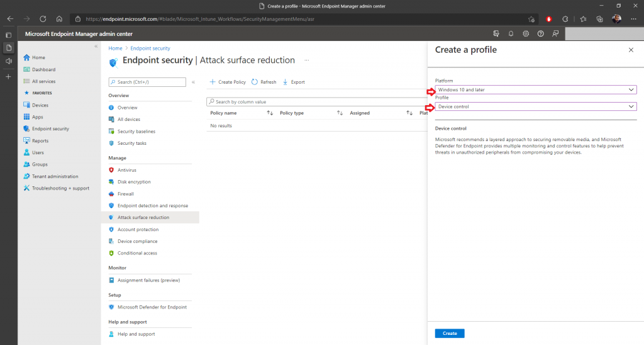This screenshot has width=644, height=345.
Task: Add page to favorites star icon
Action: (531, 19)
